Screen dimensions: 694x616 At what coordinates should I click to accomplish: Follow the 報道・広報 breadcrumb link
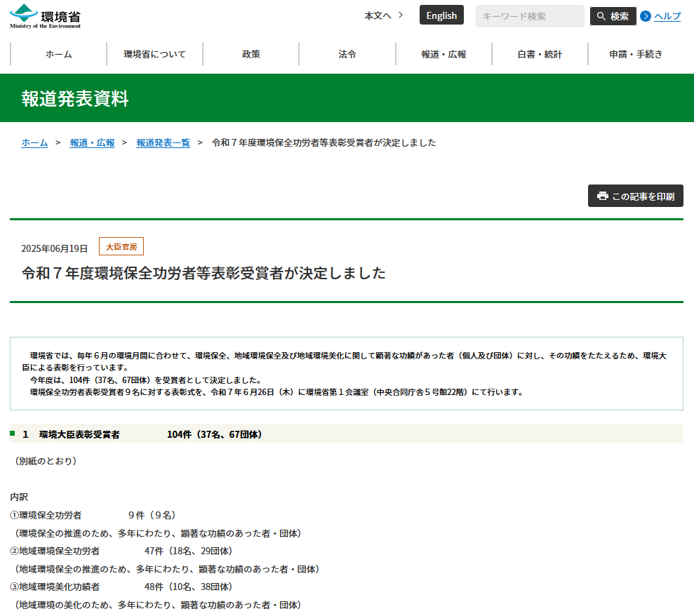point(92,142)
